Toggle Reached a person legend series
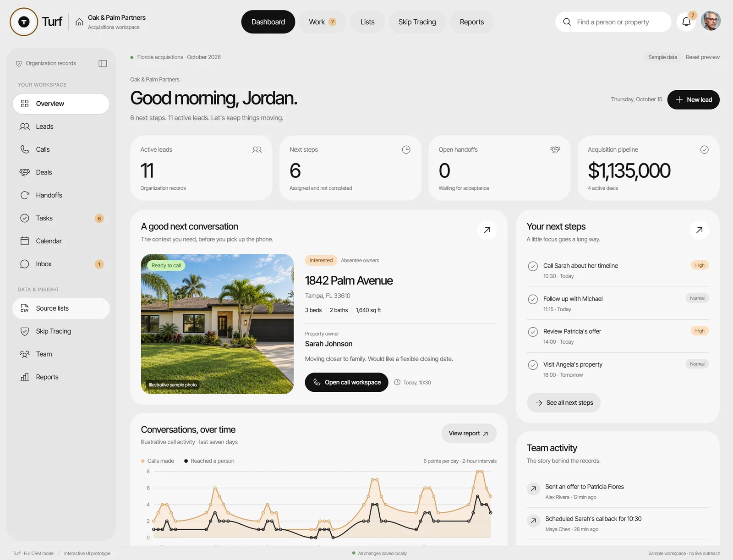Viewport: 733px width, 560px height. coord(209,461)
